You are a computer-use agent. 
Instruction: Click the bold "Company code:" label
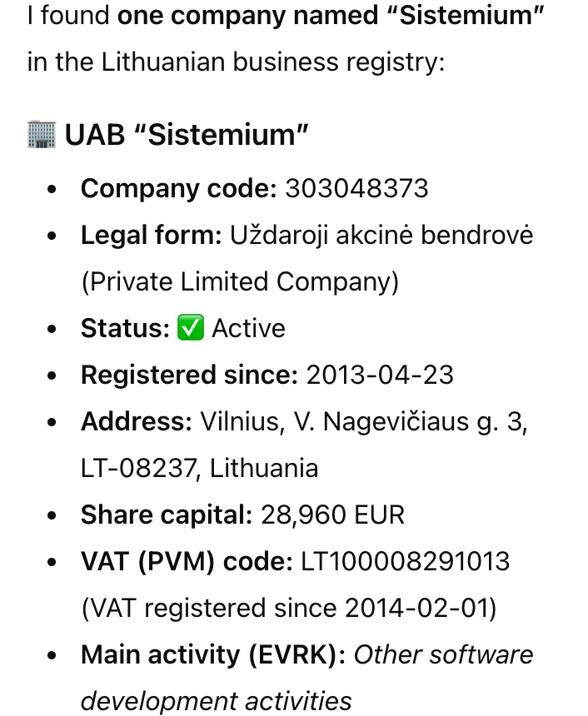coord(178,188)
